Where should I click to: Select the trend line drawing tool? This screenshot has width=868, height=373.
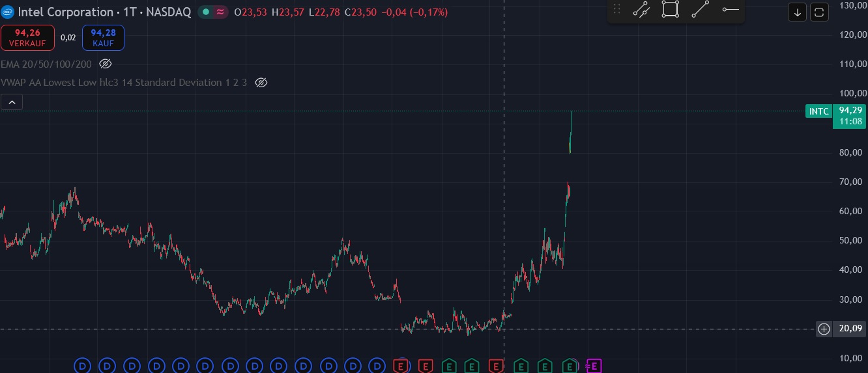pos(701,9)
